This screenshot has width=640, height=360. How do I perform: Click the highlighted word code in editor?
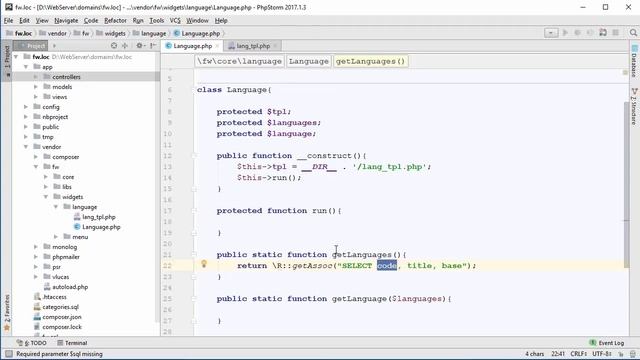pyautogui.click(x=387, y=266)
